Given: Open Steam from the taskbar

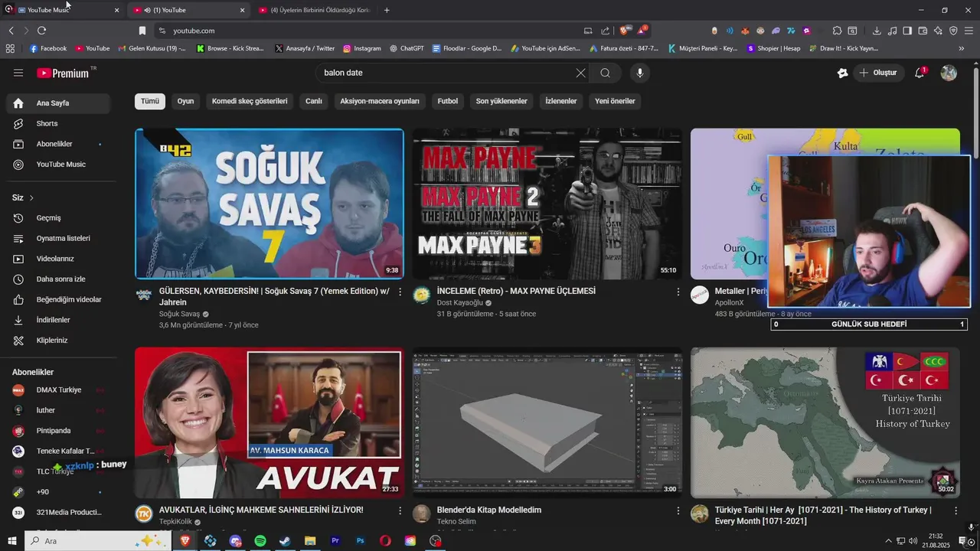Looking at the screenshot, I should pos(285,541).
